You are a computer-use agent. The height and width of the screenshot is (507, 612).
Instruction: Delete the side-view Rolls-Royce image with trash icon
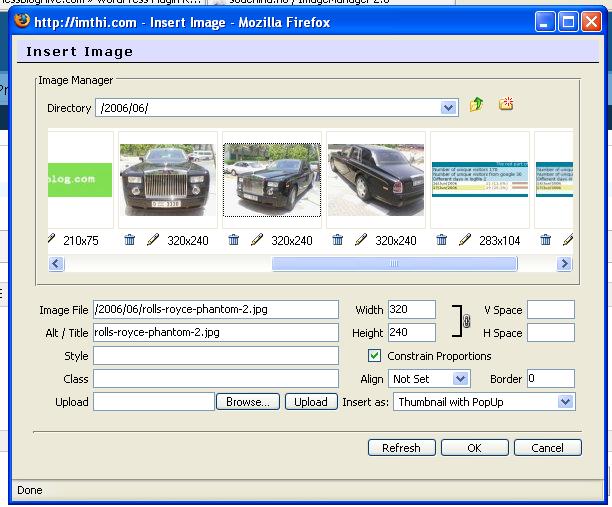pyautogui.click(x=338, y=240)
